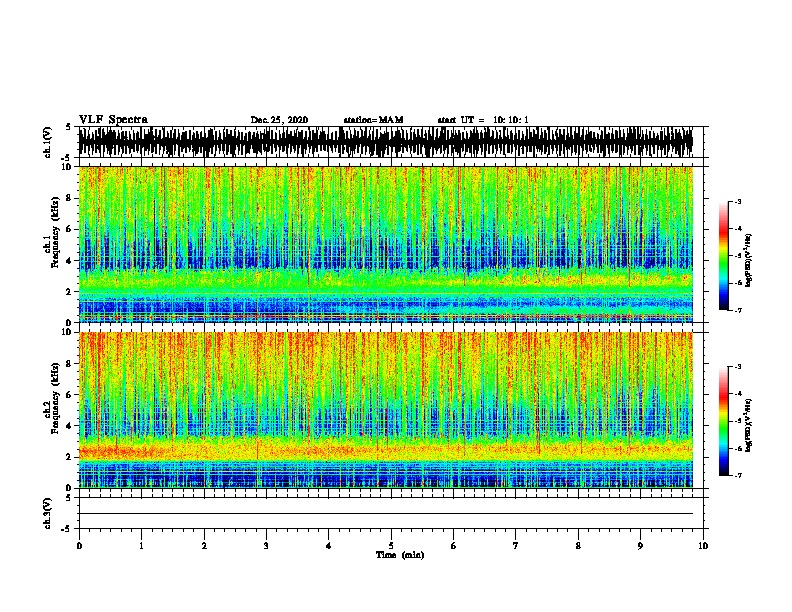Click the ch.1 frequency axis "6" tick label
The image size is (792, 612).
(70, 229)
